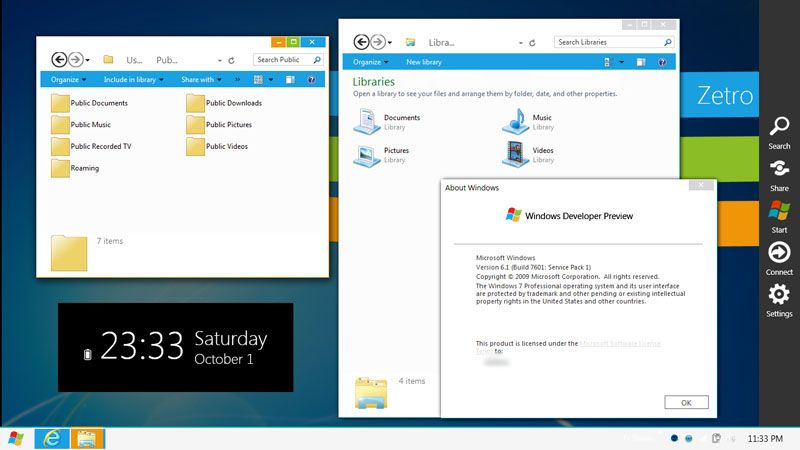Screen dimensions: 800x450
Task: Close the About Windows dialog
Action: pos(701,185)
